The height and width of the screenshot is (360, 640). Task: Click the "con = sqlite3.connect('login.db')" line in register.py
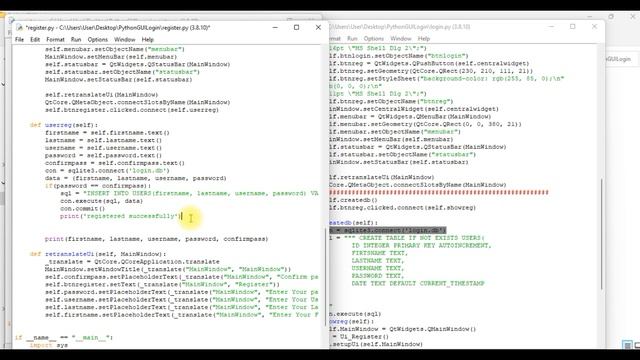[107, 171]
